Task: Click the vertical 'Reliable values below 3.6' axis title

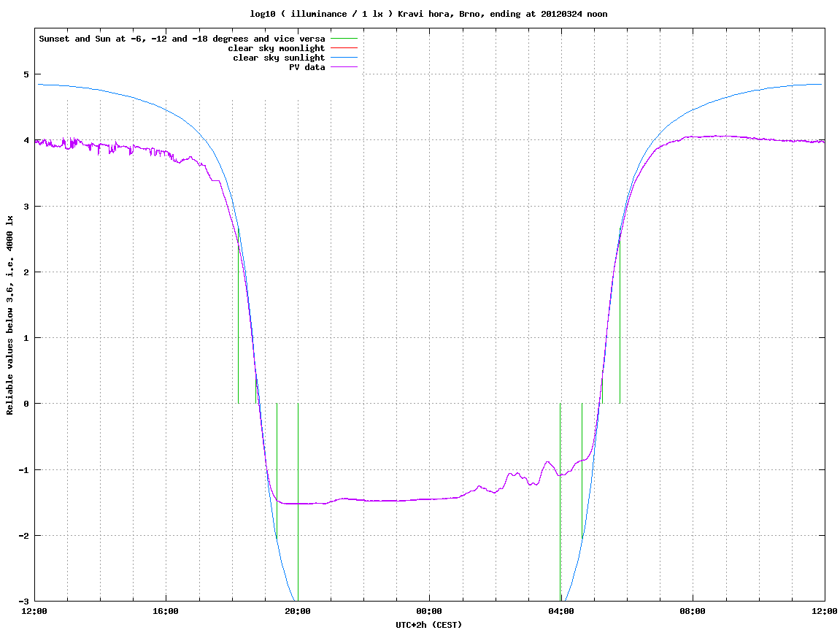Action: (x=9, y=315)
